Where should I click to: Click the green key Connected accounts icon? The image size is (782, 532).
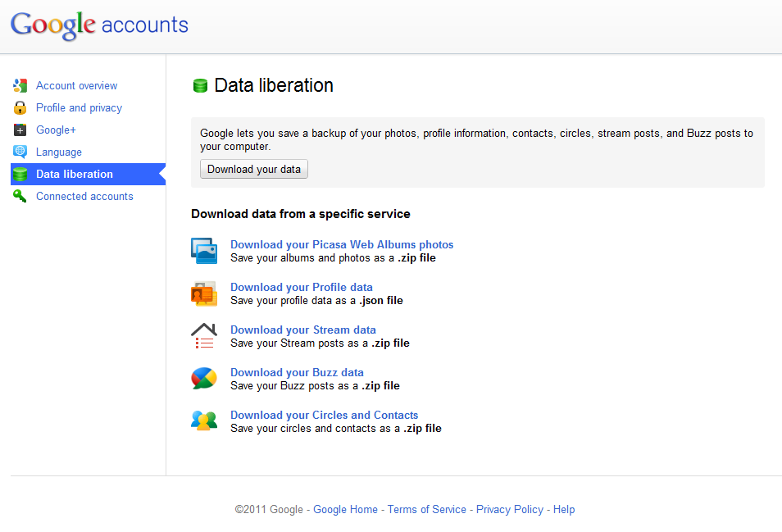20,196
